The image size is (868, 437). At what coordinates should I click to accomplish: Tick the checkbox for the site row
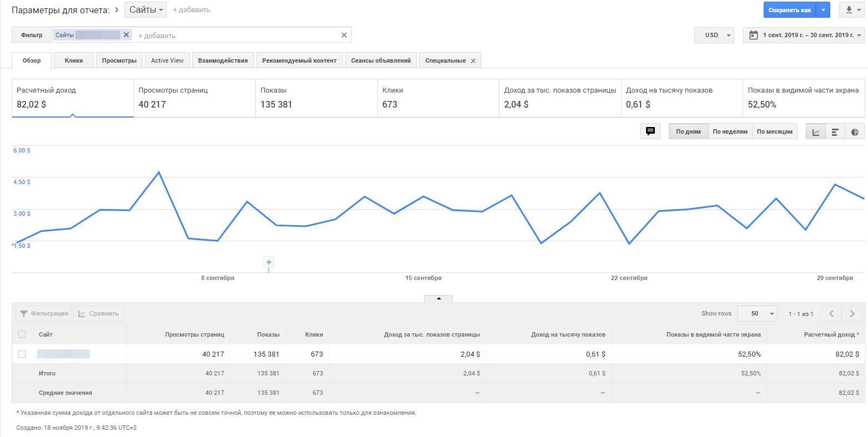pyautogui.click(x=22, y=354)
